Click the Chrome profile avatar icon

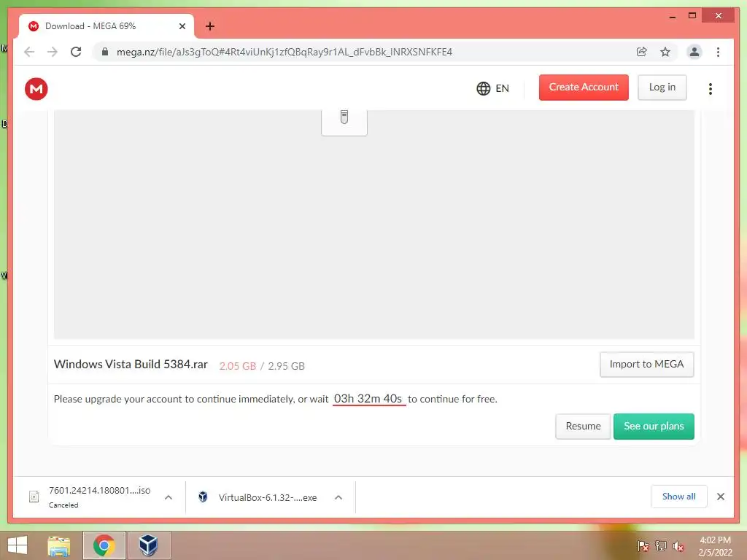click(x=694, y=52)
